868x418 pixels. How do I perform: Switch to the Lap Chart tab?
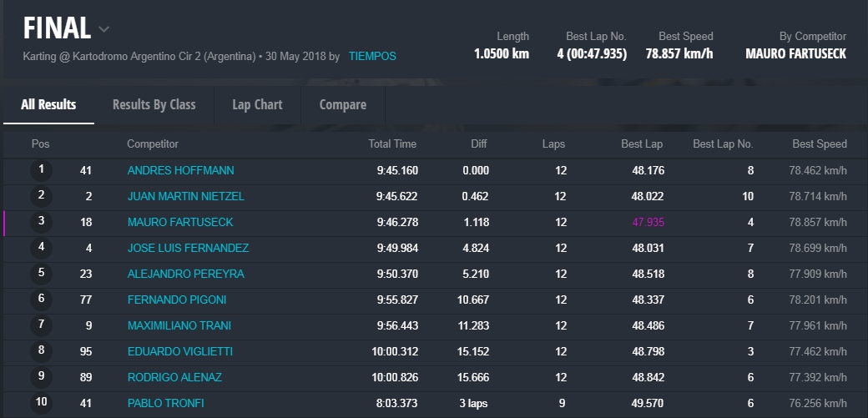pos(257,105)
